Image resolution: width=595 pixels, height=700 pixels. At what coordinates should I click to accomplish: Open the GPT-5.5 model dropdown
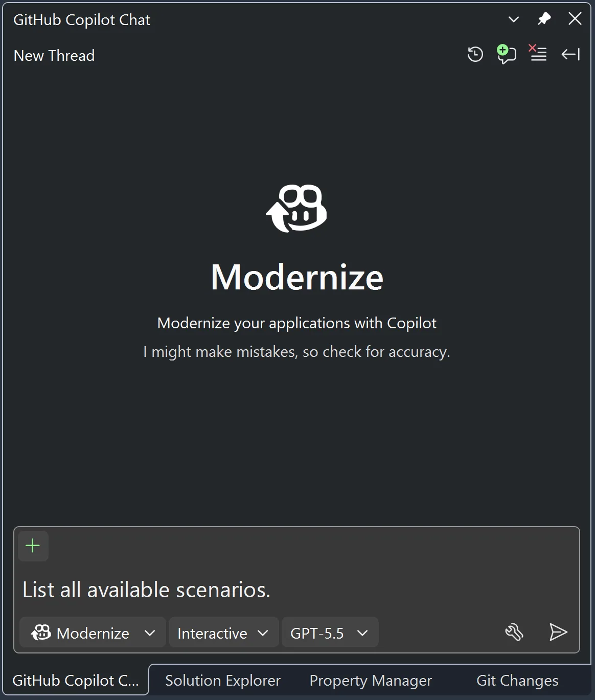point(330,633)
